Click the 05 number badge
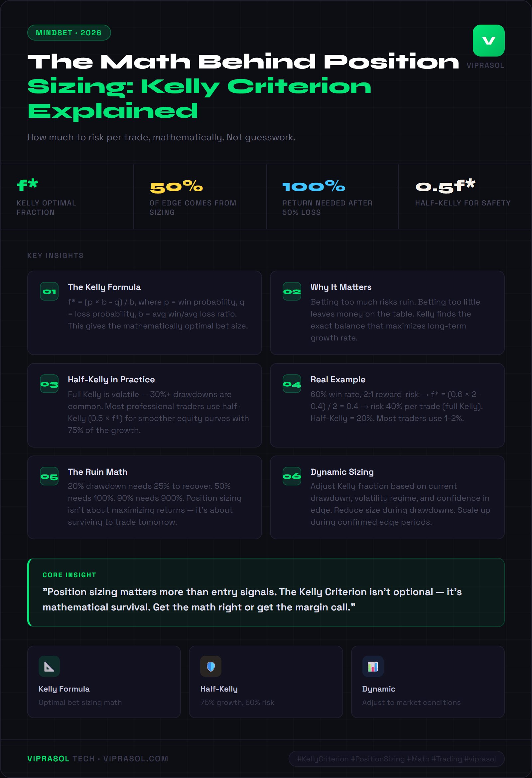 [49, 476]
